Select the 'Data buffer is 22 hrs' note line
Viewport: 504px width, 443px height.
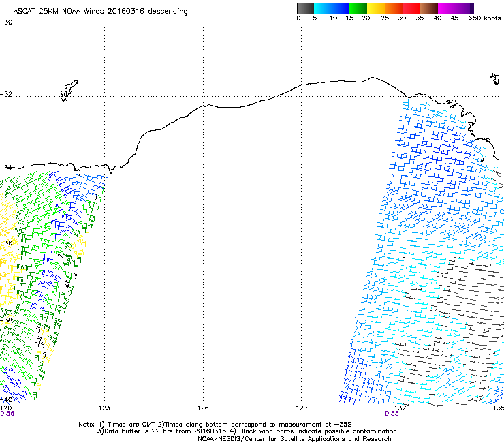point(247,431)
